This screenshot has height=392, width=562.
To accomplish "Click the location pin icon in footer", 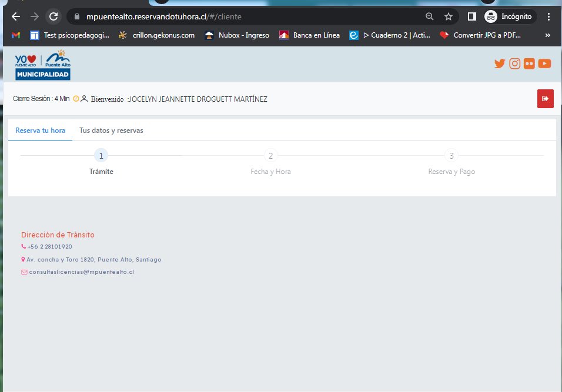I will [x=23, y=259].
